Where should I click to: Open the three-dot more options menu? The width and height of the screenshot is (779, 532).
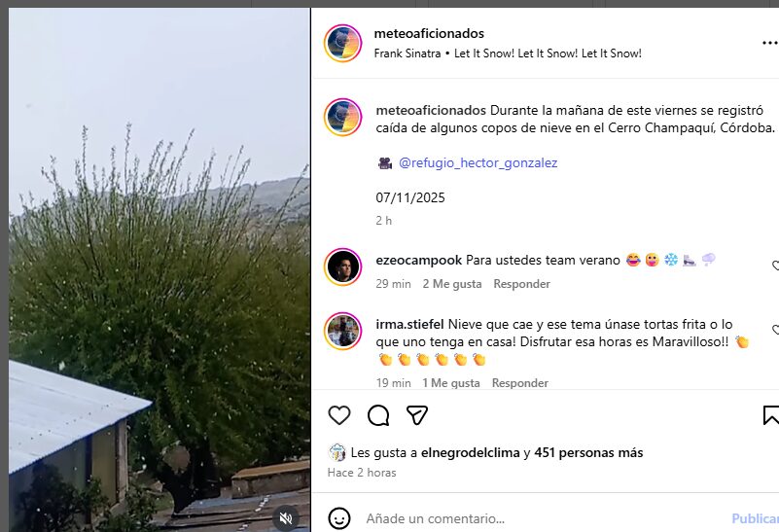[x=770, y=43]
